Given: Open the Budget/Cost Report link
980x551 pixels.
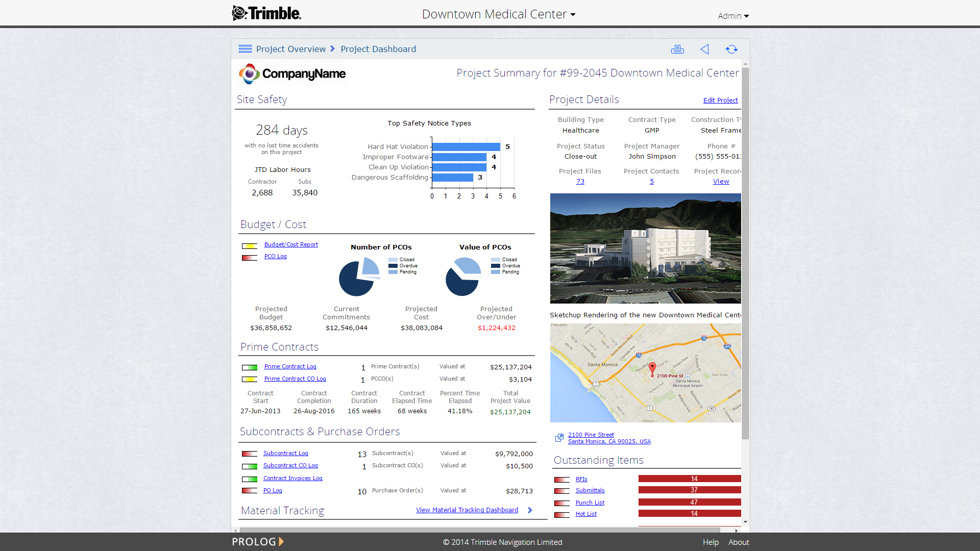Looking at the screenshot, I should [291, 244].
